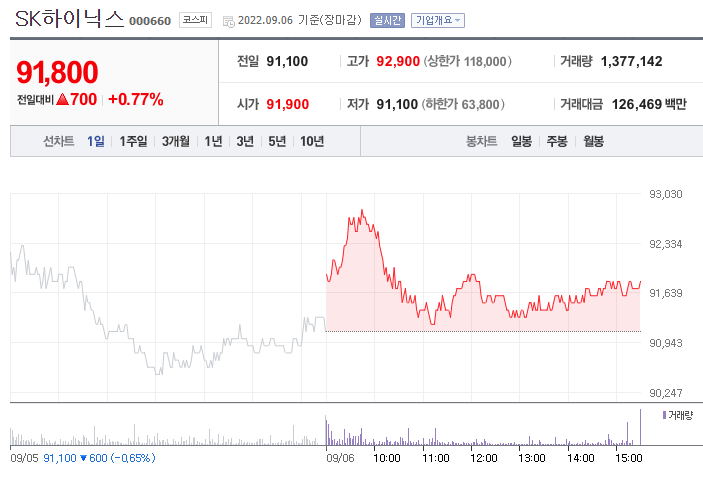Click the SK하이닉스 stock name

69,19
